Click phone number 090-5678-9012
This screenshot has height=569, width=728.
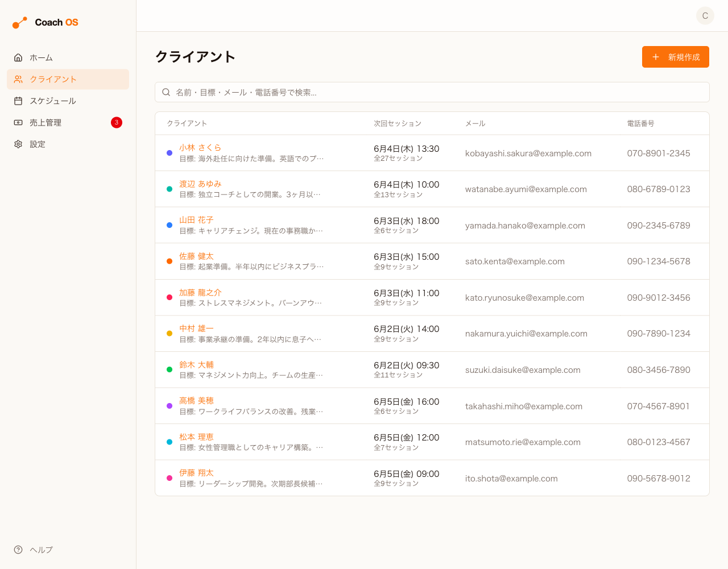(x=659, y=479)
